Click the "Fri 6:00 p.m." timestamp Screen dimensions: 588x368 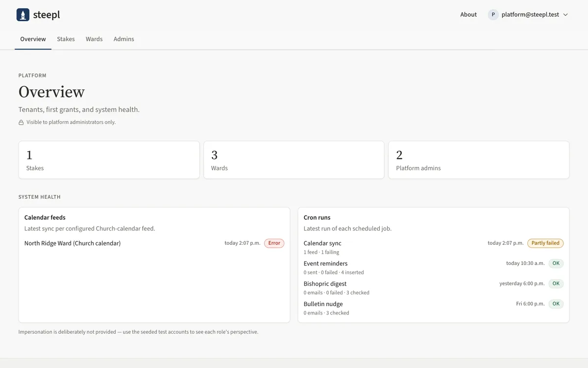[x=530, y=304]
